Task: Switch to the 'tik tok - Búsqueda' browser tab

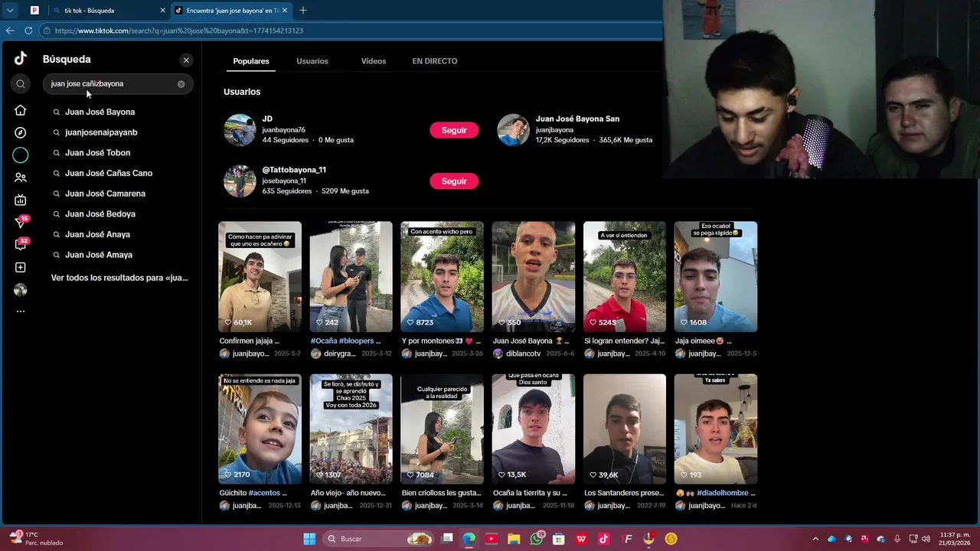Action: (x=106, y=11)
